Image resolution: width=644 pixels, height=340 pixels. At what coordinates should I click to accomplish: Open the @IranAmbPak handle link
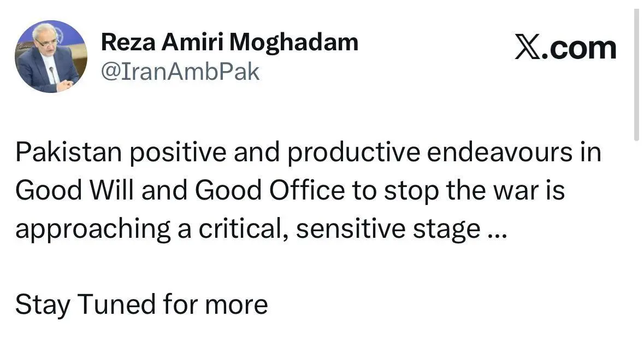pyautogui.click(x=180, y=72)
